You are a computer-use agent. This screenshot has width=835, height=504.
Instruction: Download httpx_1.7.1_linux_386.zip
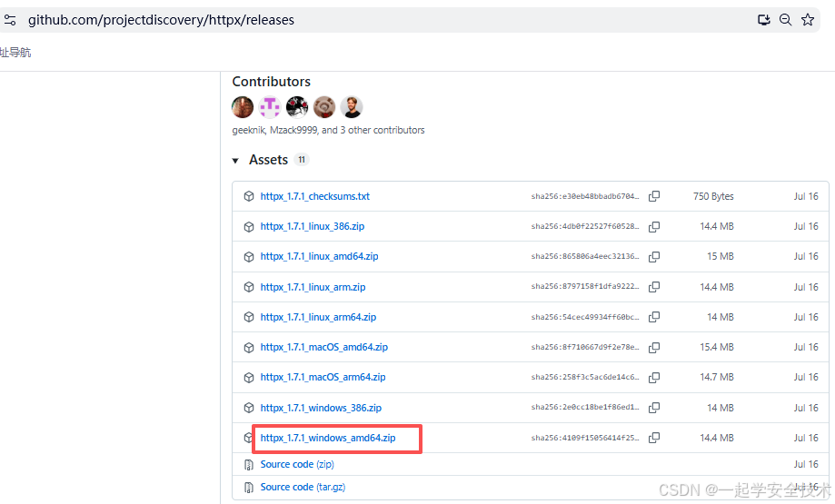[313, 226]
